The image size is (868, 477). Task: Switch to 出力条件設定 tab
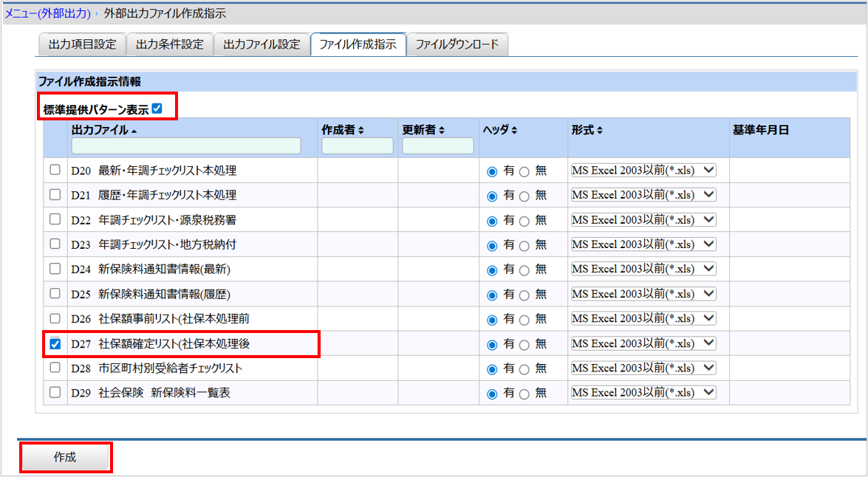click(170, 45)
